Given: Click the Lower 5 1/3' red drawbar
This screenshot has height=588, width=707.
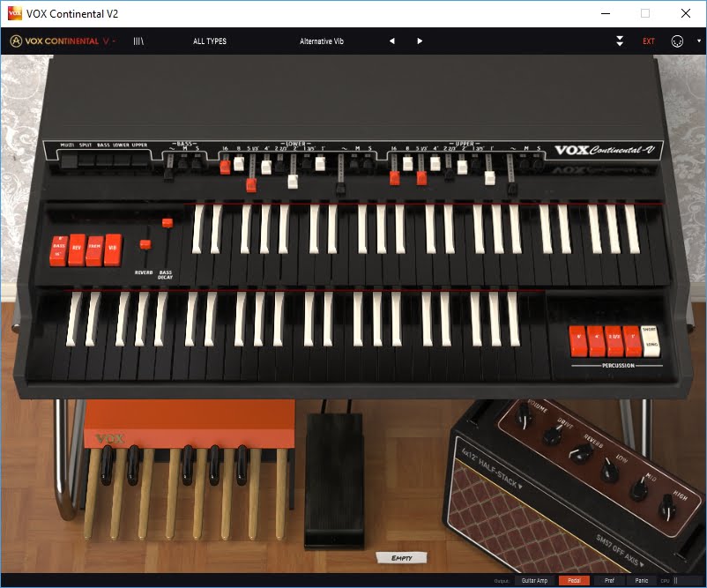Looking at the screenshot, I should click(251, 185).
